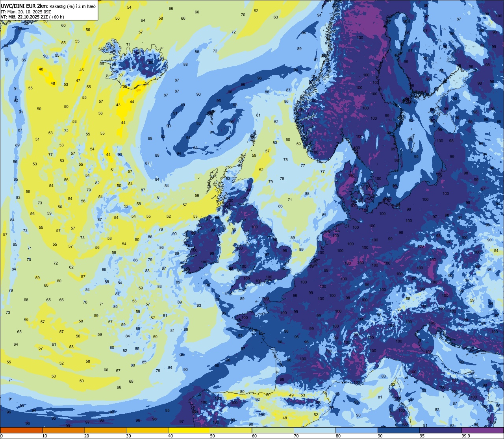Click the darkest orange 0–10 legend segment

[21, 430]
